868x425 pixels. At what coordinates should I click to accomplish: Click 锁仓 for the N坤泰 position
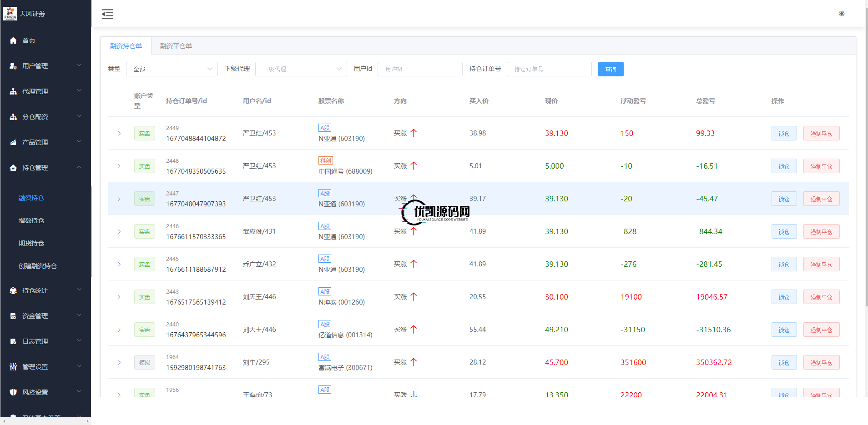[x=784, y=297]
